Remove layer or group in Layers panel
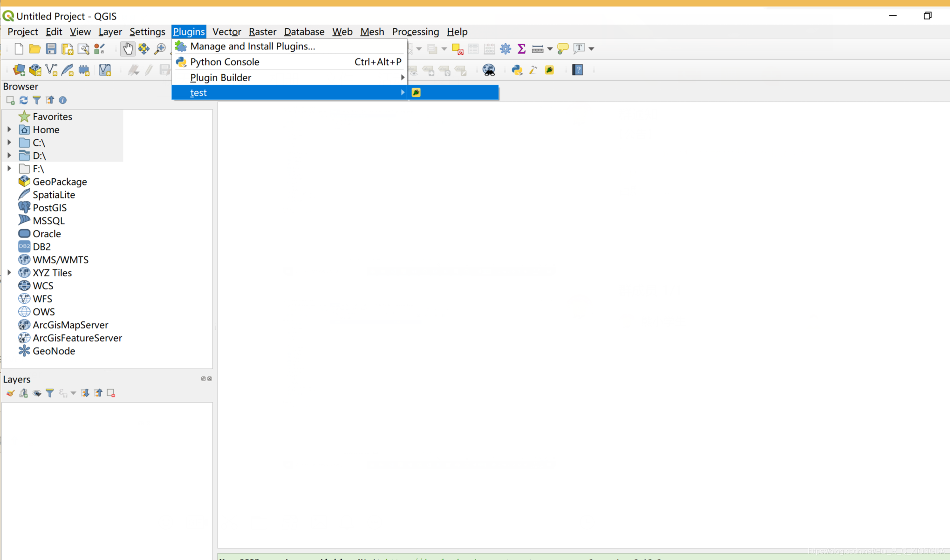 coord(111,393)
